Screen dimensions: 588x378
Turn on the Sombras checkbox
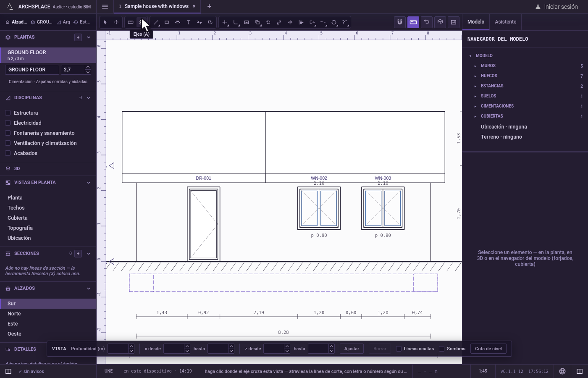(442, 349)
